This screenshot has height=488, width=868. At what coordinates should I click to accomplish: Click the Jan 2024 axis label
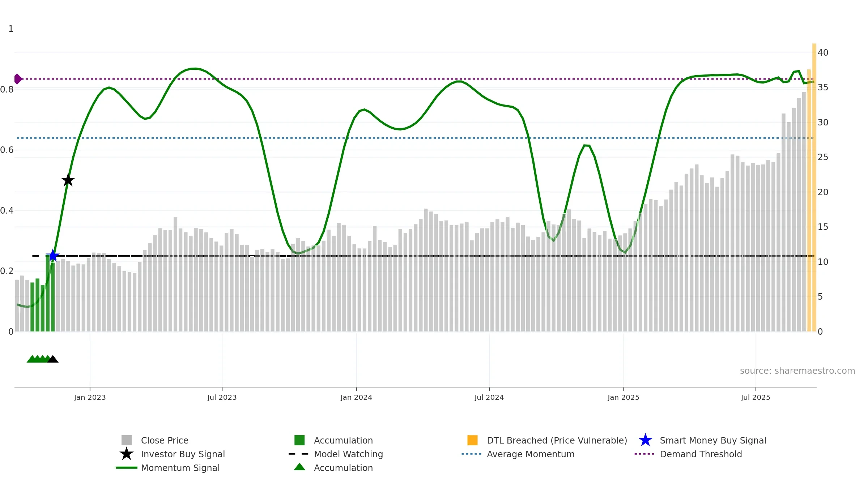356,398
